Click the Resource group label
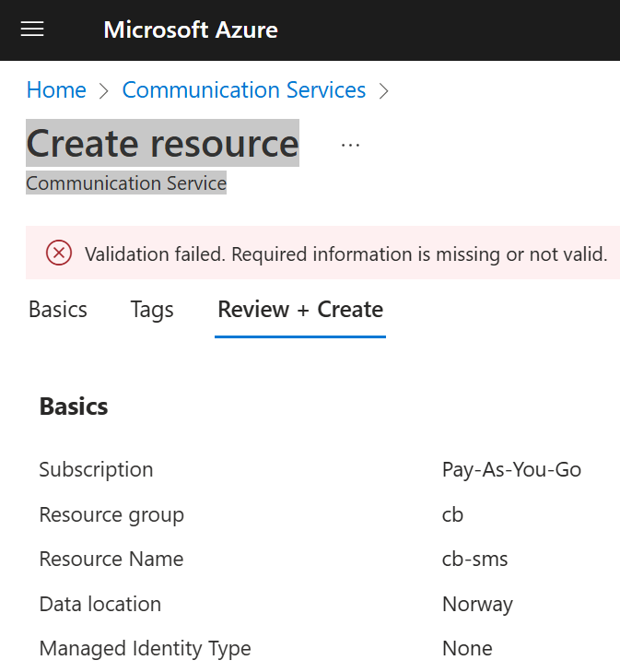Screen dimensions: 620x672 [x=111, y=514]
